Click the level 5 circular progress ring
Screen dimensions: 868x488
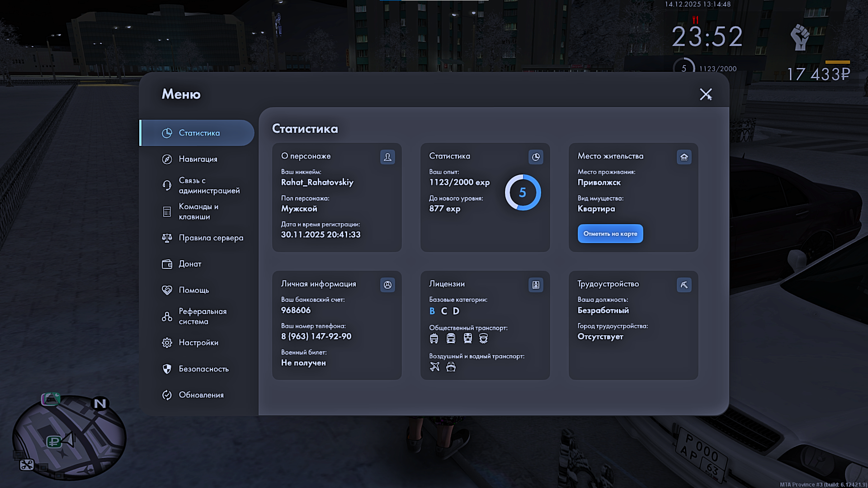coord(523,192)
